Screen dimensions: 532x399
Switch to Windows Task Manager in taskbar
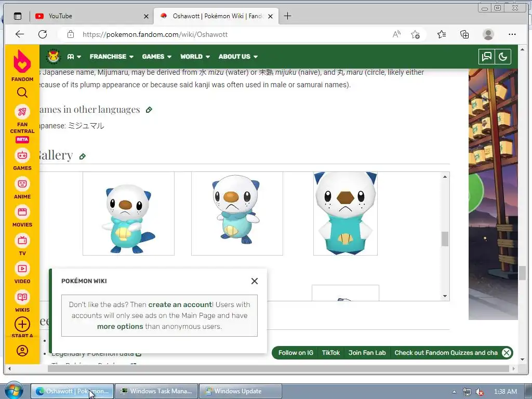[x=156, y=391]
